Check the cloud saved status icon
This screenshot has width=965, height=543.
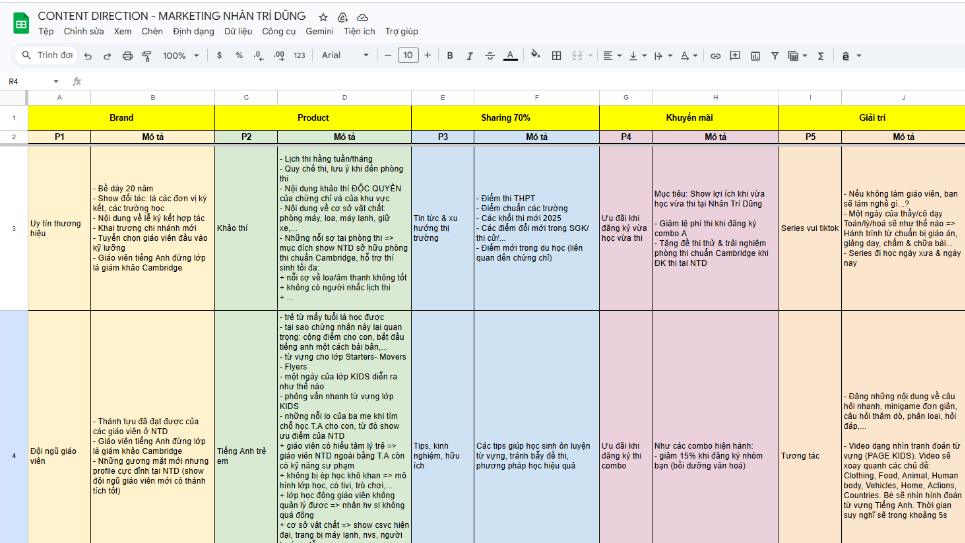(362, 17)
